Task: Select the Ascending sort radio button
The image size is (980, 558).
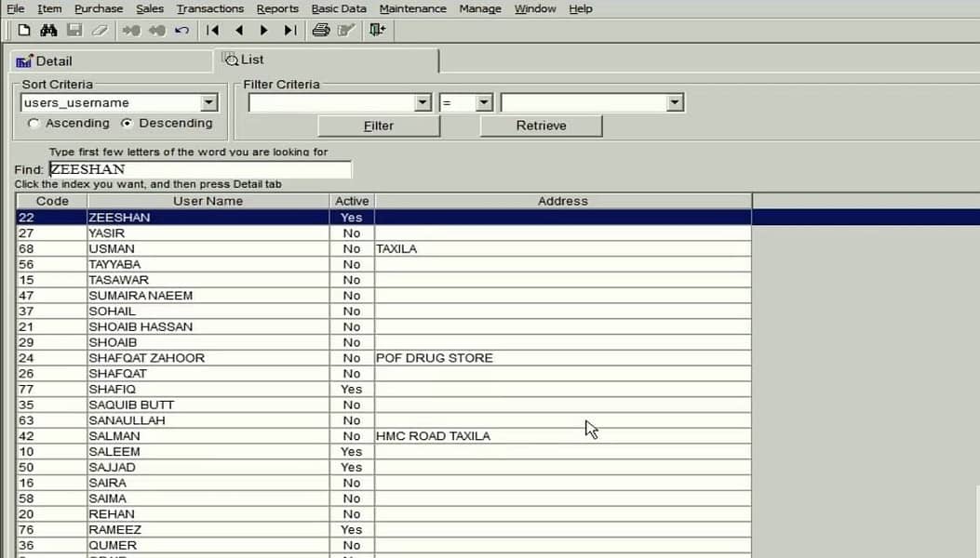Action: [34, 123]
